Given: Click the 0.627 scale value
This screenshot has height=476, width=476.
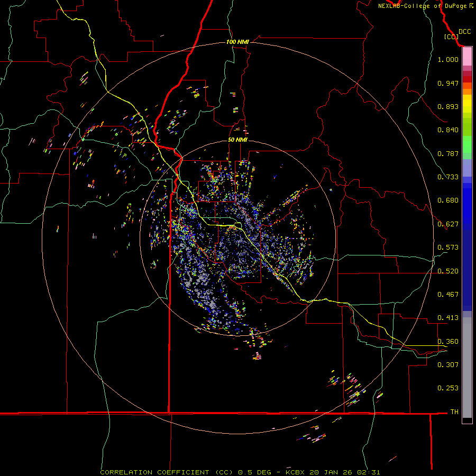Looking at the screenshot, I should 448,224.
